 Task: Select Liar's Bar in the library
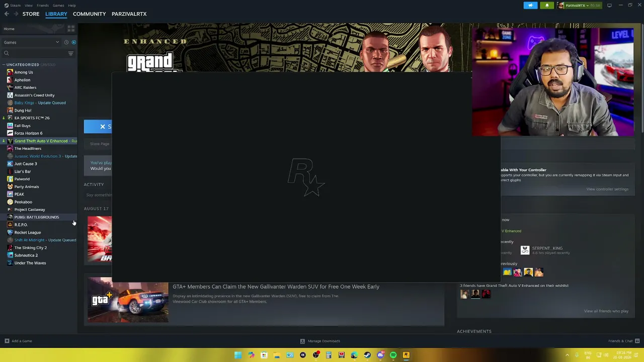(23, 171)
